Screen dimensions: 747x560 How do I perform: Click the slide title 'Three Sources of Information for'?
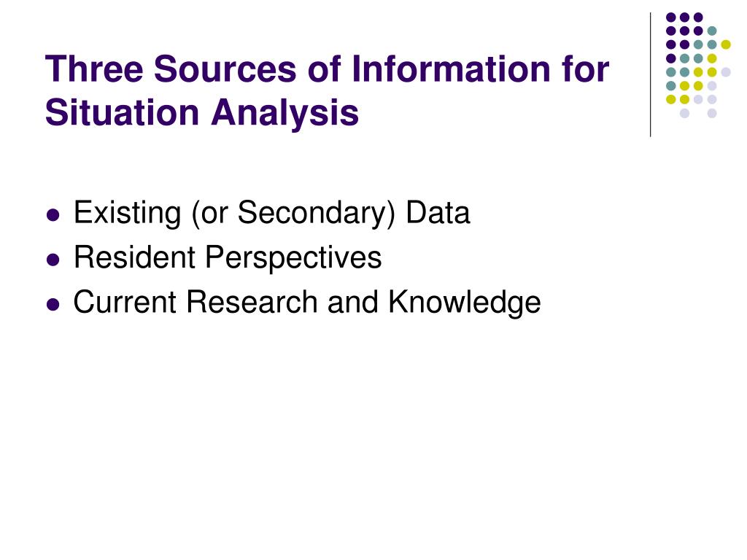point(327,69)
